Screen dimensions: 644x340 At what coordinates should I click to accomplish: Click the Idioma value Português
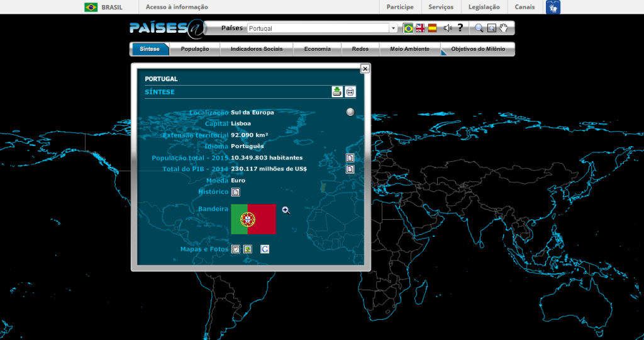pyautogui.click(x=247, y=146)
